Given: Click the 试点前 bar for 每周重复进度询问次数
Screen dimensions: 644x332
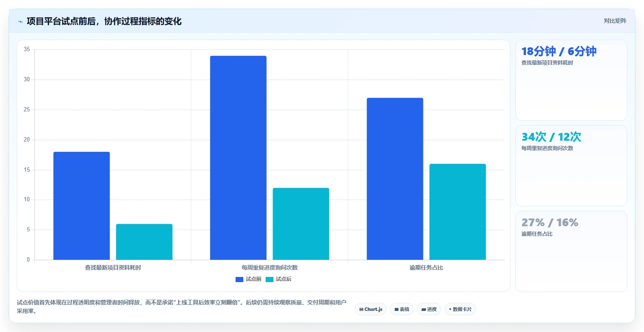Looking at the screenshot, I should [238, 158].
